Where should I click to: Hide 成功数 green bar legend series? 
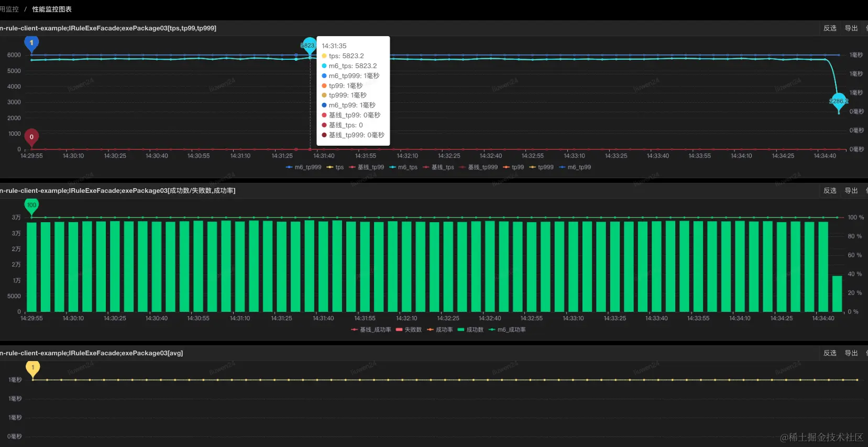coord(470,330)
